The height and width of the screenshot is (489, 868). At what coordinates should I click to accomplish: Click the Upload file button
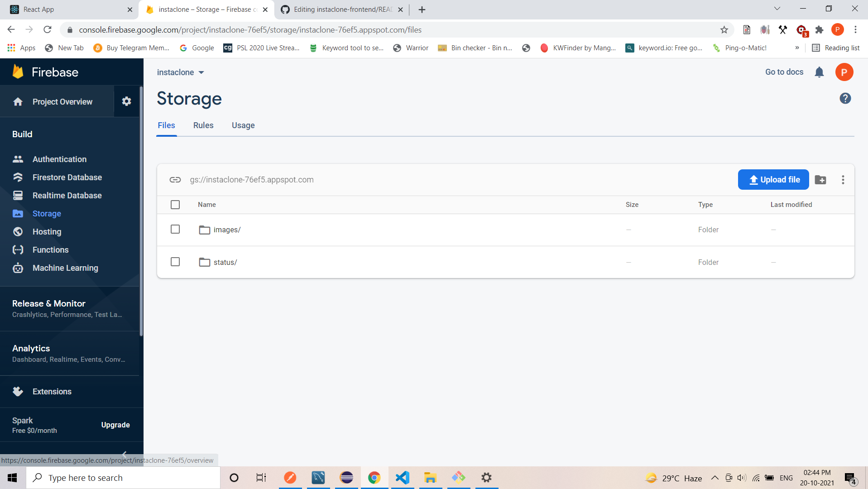click(x=773, y=180)
